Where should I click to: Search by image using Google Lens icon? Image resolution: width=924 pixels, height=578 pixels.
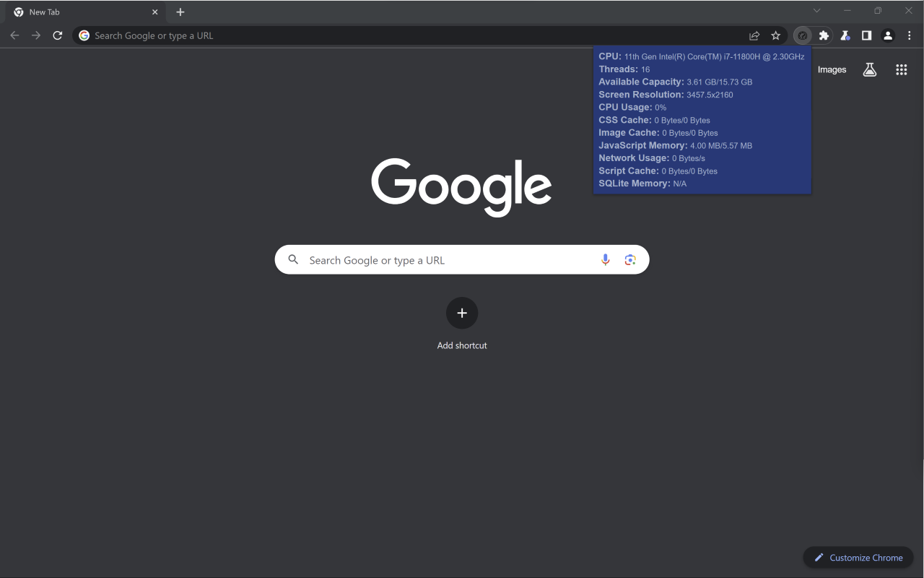[629, 259]
